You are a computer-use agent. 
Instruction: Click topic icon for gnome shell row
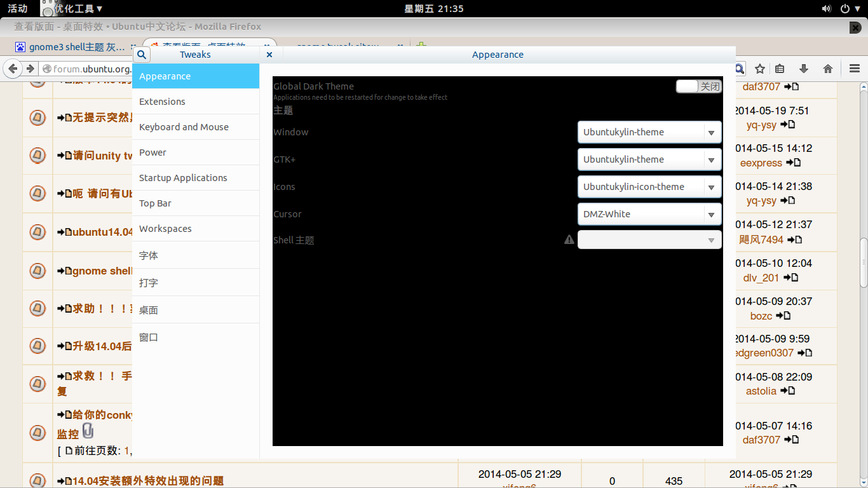(x=37, y=270)
